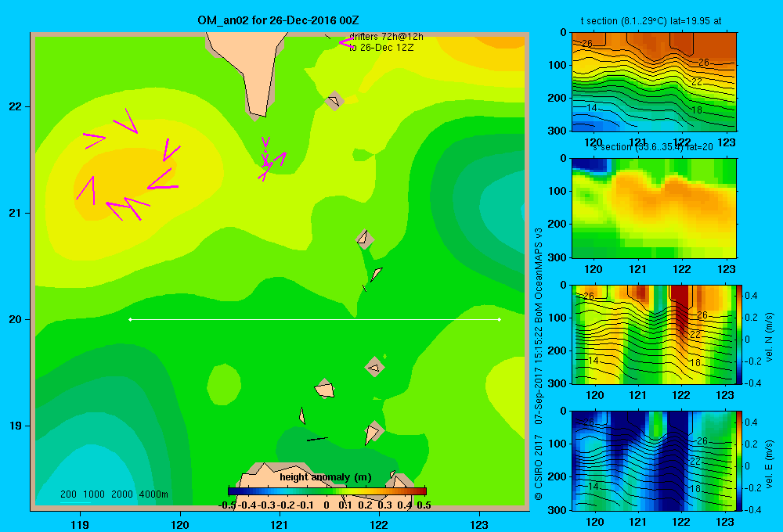The height and width of the screenshot is (532, 783).
Task: Click the white section line across latitude 20
Action: pyautogui.click(x=315, y=319)
